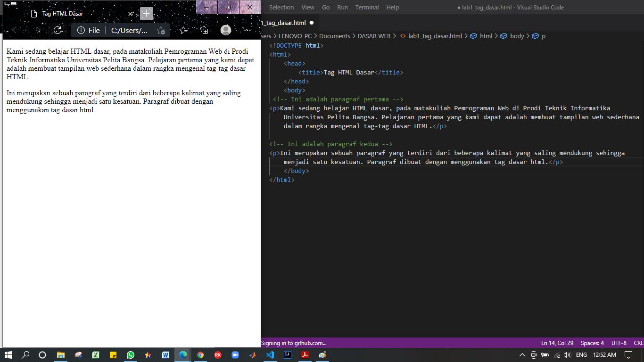644x362 pixels.
Task: Open Paint from taskbar
Action: click(x=322, y=355)
